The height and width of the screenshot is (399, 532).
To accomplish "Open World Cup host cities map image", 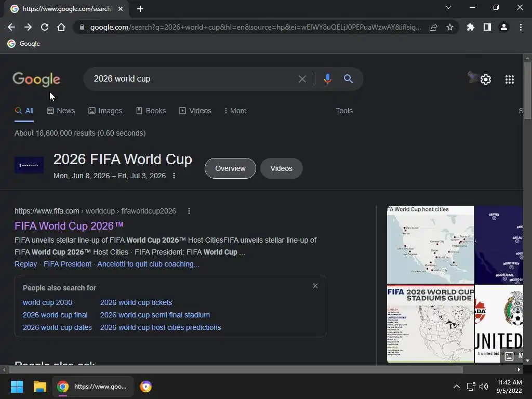I will click(430, 245).
